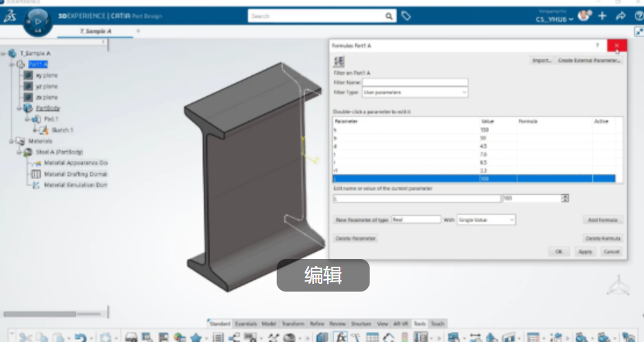Click the Import... button
Viewport: 644px width, 342px height.
coord(542,60)
